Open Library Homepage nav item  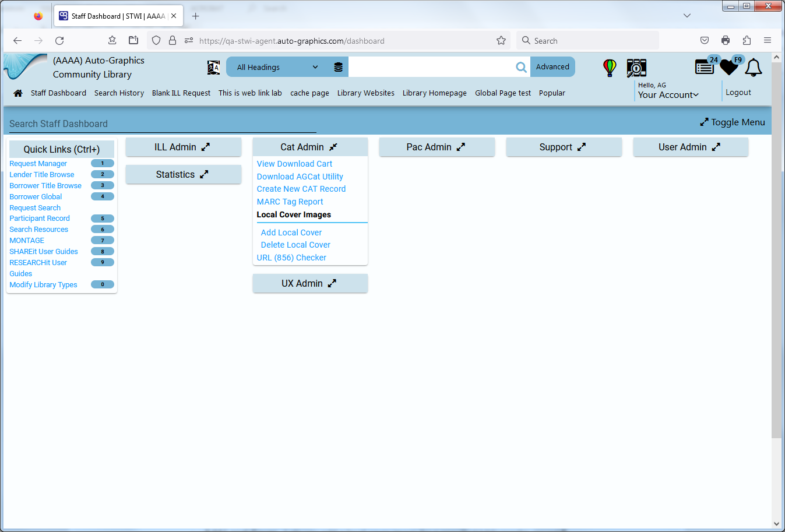coord(435,93)
